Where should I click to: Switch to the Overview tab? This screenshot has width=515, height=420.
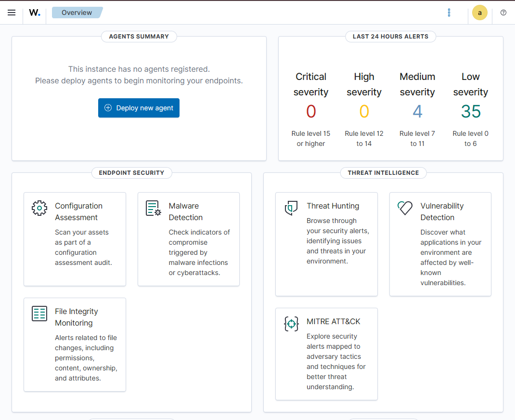[77, 13]
